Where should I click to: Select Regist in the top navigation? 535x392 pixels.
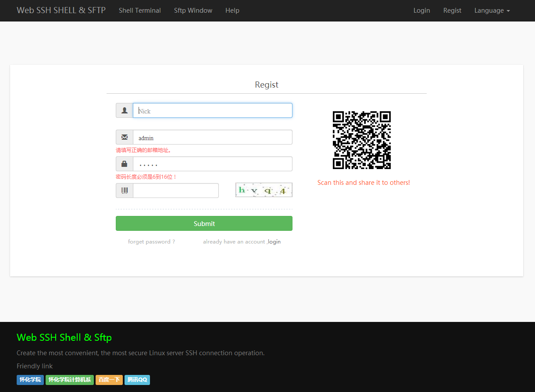pos(452,11)
